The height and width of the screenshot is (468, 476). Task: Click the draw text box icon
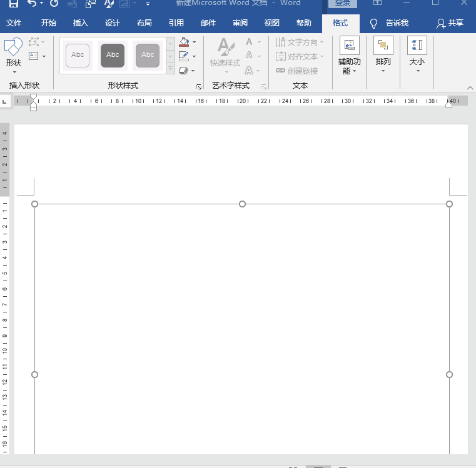click(34, 56)
